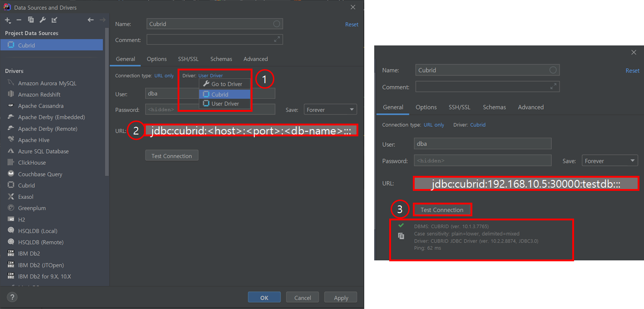644x309 pixels.
Task: Click the Apache Hive driver icon
Action: pyautogui.click(x=11, y=140)
